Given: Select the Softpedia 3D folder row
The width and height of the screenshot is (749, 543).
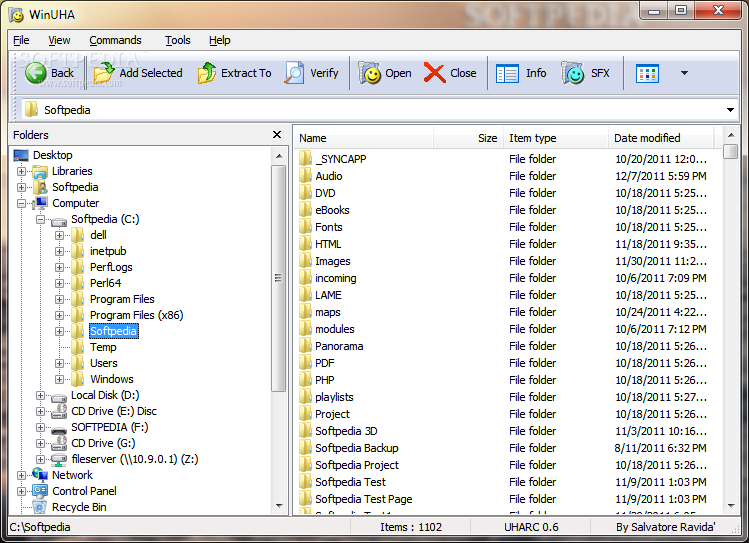Looking at the screenshot, I should tap(506, 431).
